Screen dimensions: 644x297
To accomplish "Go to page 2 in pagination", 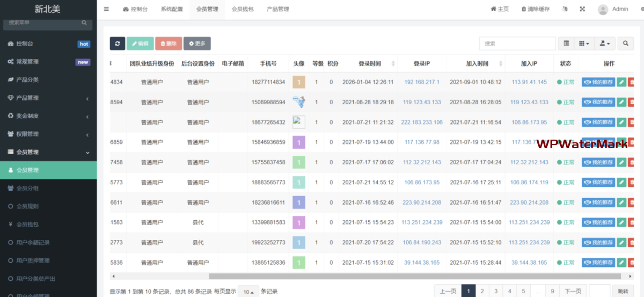I will pyautogui.click(x=482, y=291).
